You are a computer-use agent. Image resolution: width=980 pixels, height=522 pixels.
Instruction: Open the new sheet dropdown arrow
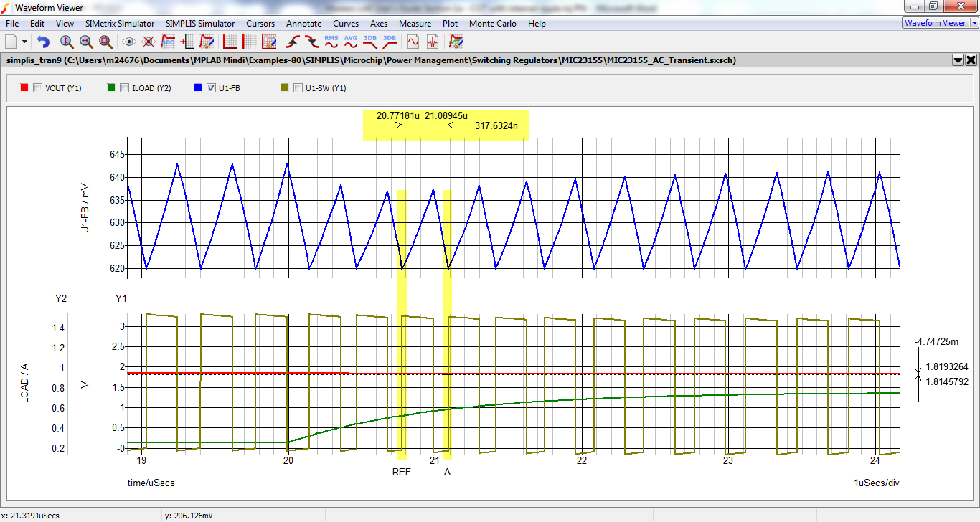24,42
